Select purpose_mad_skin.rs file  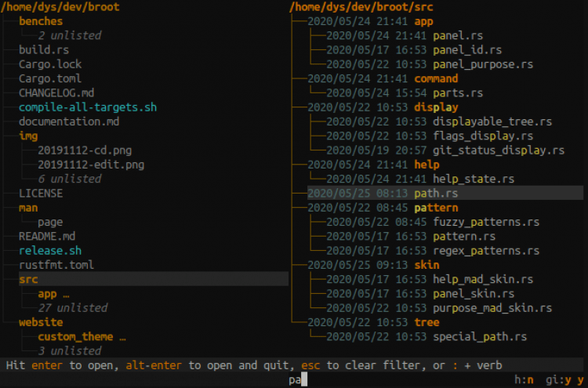pyautogui.click(x=492, y=308)
